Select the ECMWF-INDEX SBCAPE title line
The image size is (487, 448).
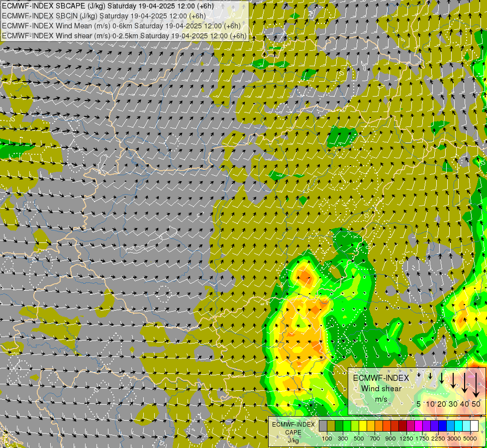(x=107, y=6)
